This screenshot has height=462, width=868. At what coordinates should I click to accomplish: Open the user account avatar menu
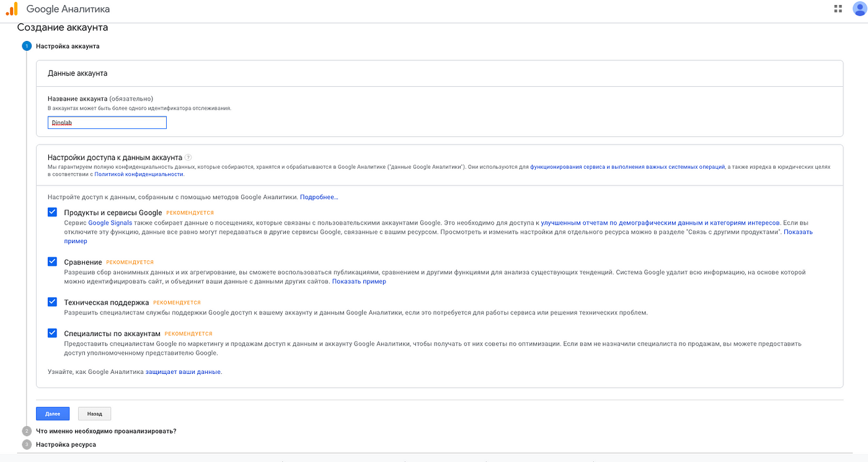[x=860, y=9]
